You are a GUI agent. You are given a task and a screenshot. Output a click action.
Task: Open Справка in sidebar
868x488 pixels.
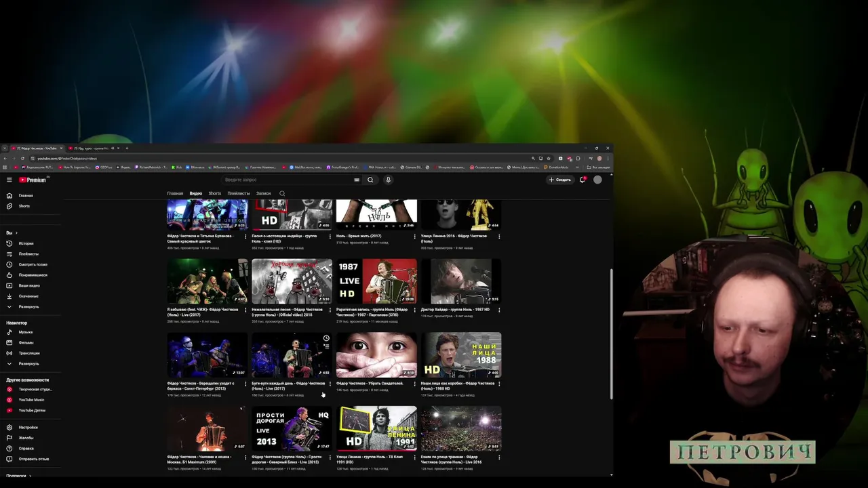[26, 448]
